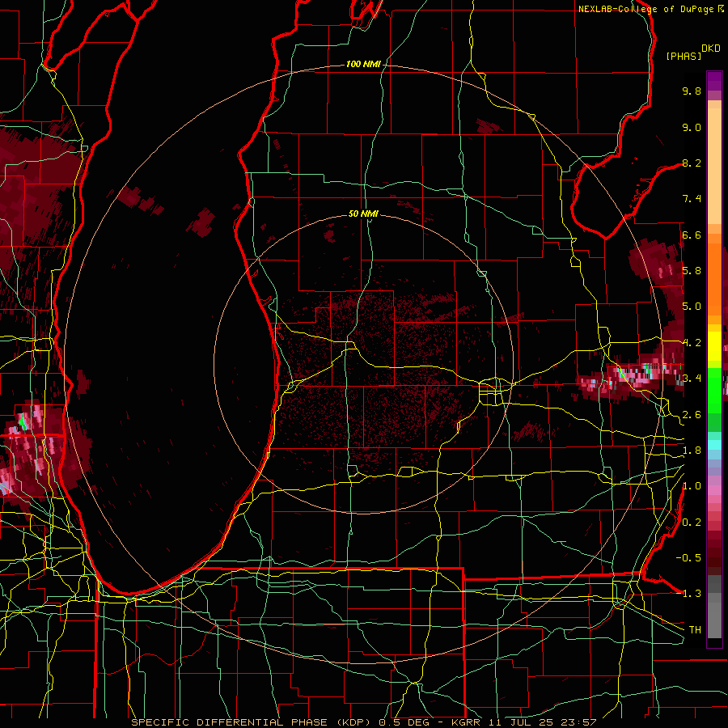Image resolution: width=728 pixels, height=728 pixels.
Task: Click the 4.2 scale value
Action: [x=692, y=343]
